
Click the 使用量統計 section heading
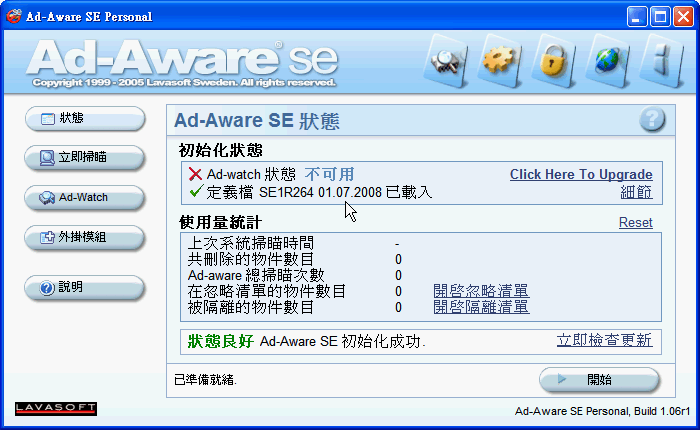[x=221, y=222]
